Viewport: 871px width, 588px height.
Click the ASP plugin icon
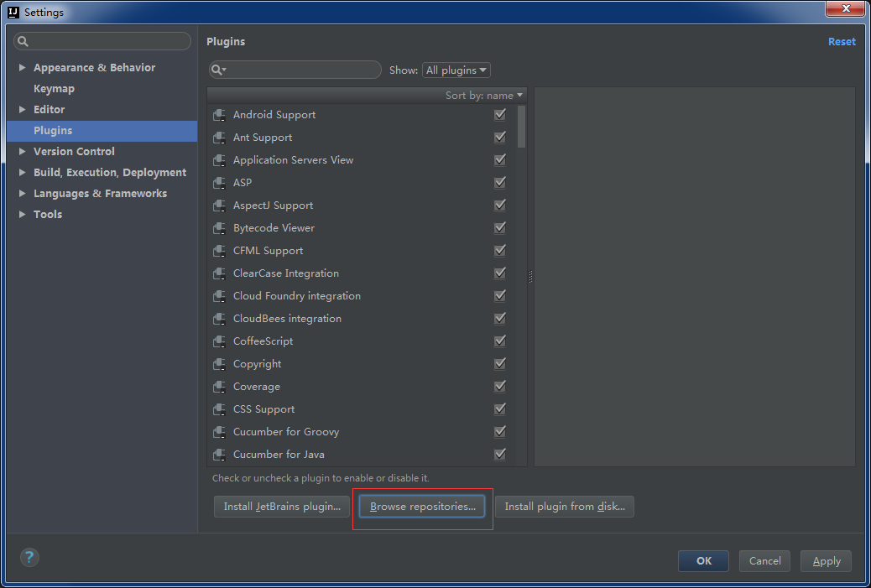tap(219, 183)
